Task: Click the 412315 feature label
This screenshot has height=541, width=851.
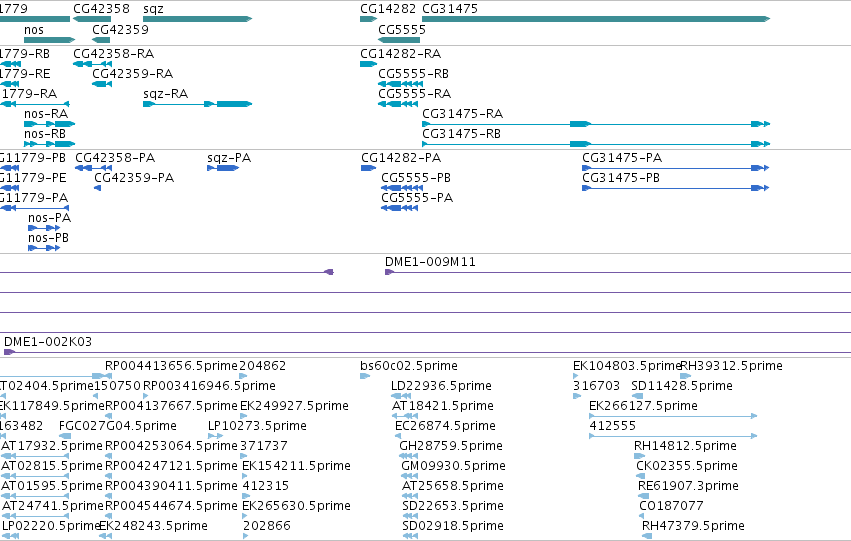Action: 266,486
